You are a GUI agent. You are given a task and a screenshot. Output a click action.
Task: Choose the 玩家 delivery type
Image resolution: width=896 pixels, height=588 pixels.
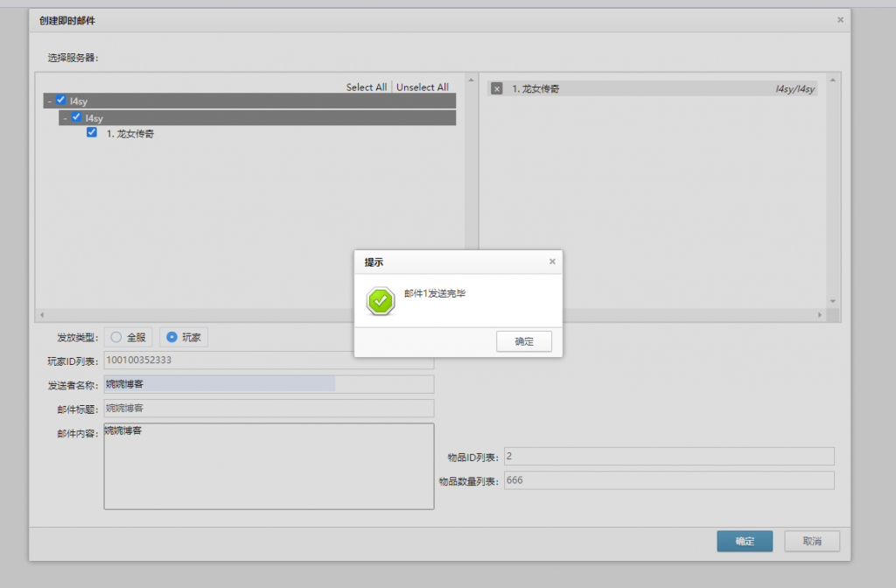click(x=171, y=337)
